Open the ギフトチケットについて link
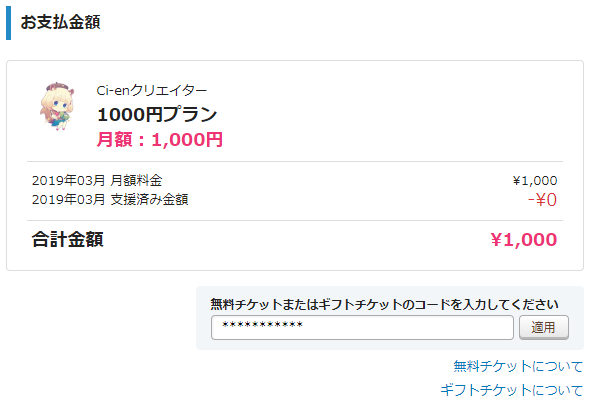Screen dimensions: 592x406 point(512,390)
